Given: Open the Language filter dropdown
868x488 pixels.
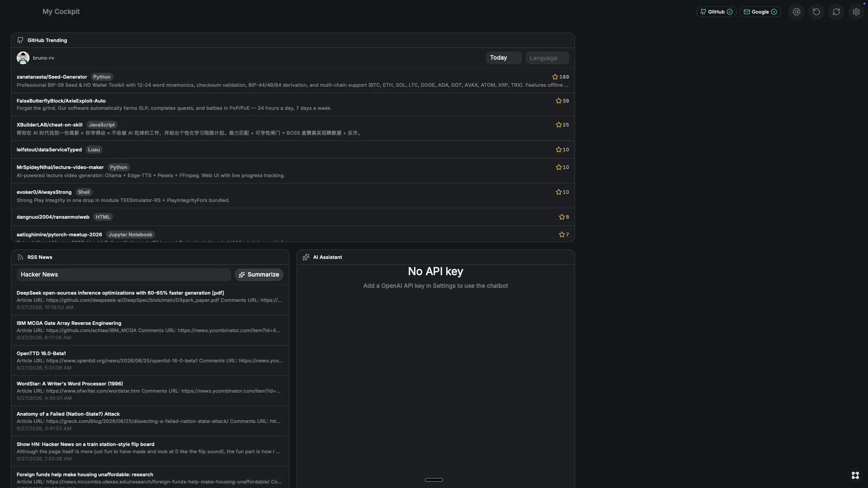Looking at the screenshot, I should click(x=547, y=58).
